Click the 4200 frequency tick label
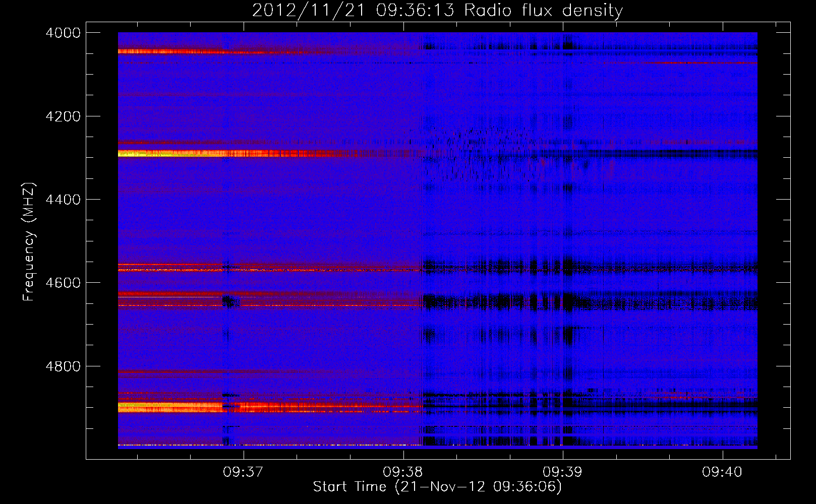Viewport: 816px width, 504px height. click(x=63, y=116)
